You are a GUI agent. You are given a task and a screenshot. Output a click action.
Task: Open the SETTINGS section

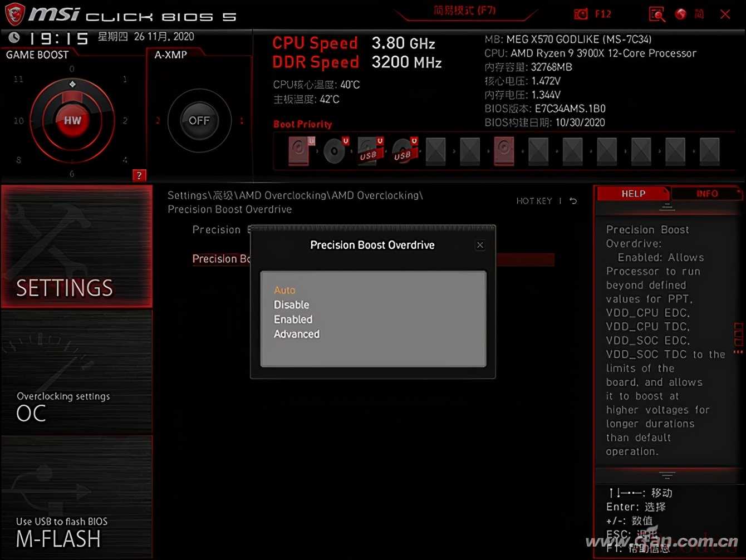77,247
